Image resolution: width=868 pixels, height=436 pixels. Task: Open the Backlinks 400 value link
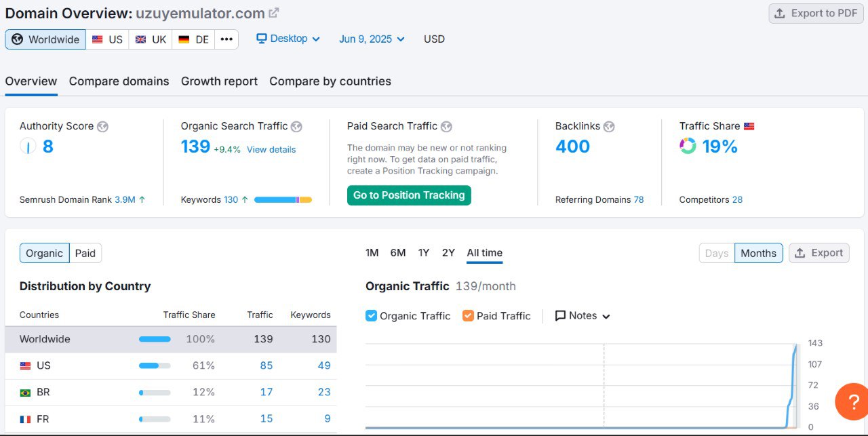572,146
